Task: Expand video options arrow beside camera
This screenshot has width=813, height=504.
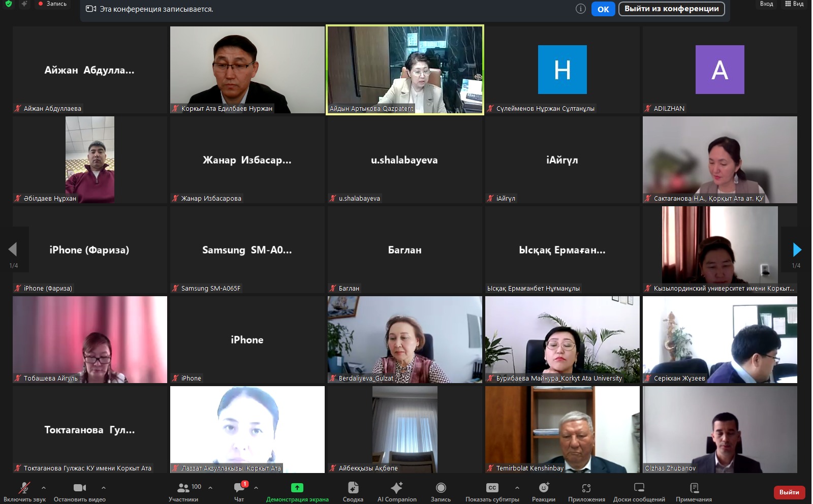Action: [x=104, y=488]
